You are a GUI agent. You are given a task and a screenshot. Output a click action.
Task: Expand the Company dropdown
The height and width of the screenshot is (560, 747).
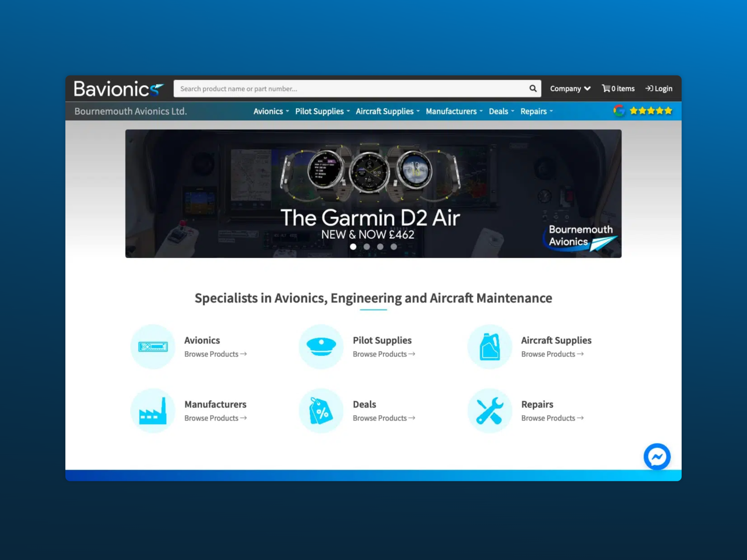pos(570,89)
